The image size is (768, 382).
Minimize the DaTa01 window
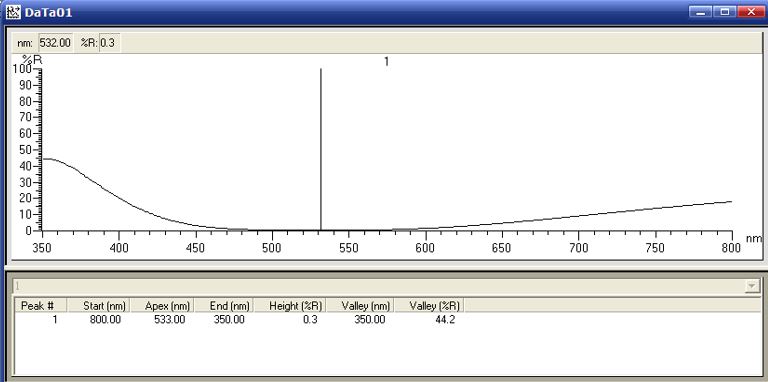701,12
